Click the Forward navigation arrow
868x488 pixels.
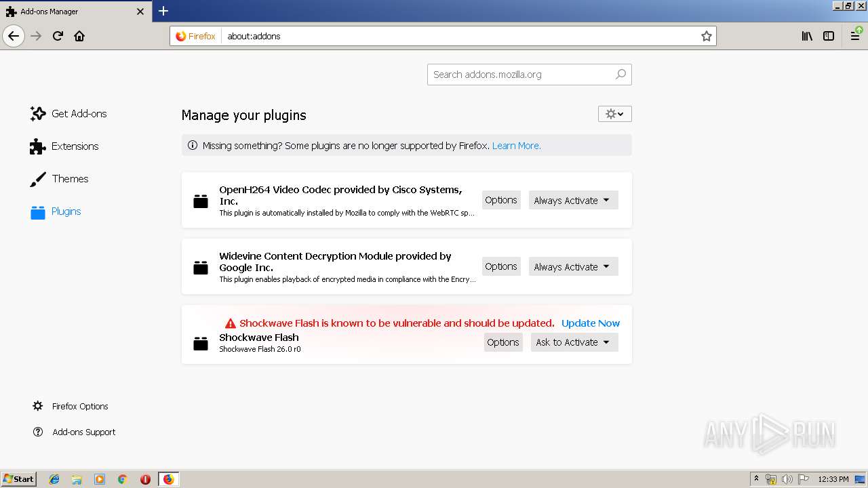click(x=37, y=36)
